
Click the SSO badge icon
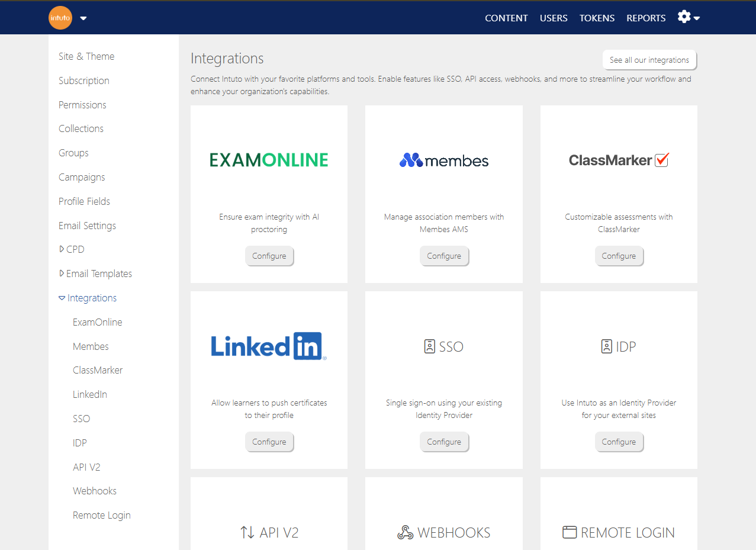430,346
